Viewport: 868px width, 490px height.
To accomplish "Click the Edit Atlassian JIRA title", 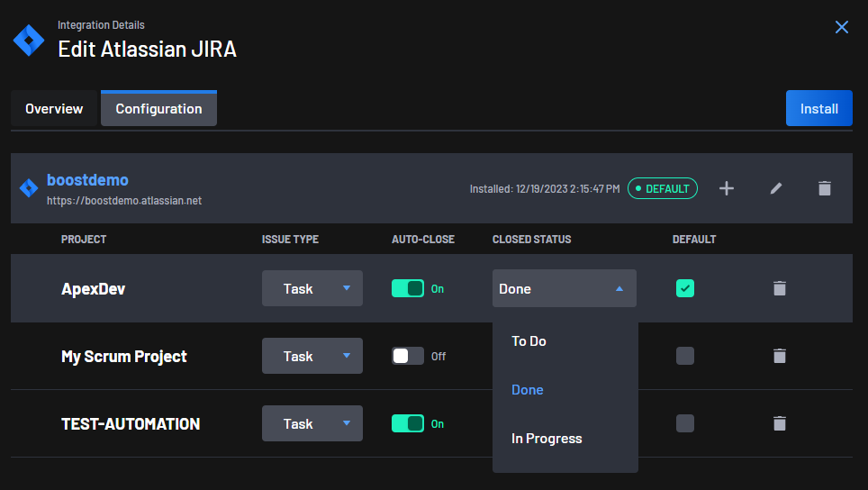I will click(148, 50).
